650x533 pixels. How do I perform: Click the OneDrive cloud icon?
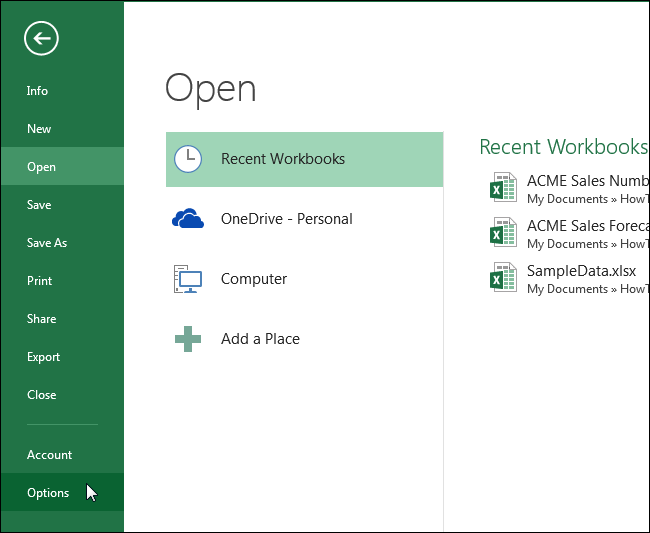(188, 218)
